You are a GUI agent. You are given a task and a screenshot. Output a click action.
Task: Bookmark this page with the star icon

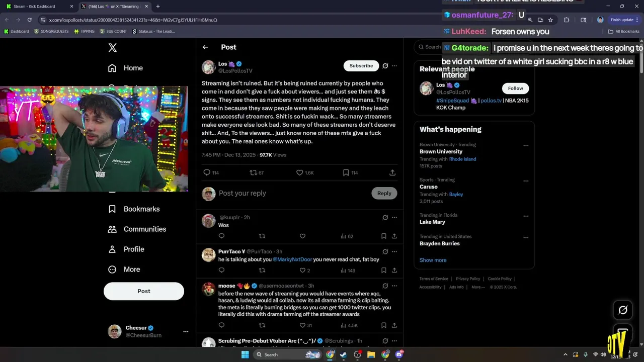pos(550,20)
